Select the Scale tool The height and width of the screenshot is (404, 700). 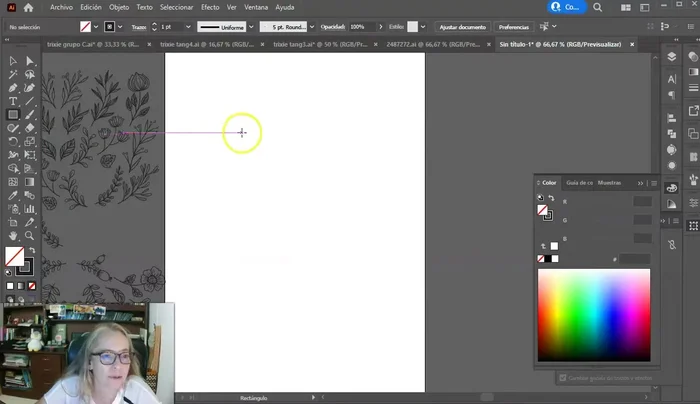tap(29, 142)
